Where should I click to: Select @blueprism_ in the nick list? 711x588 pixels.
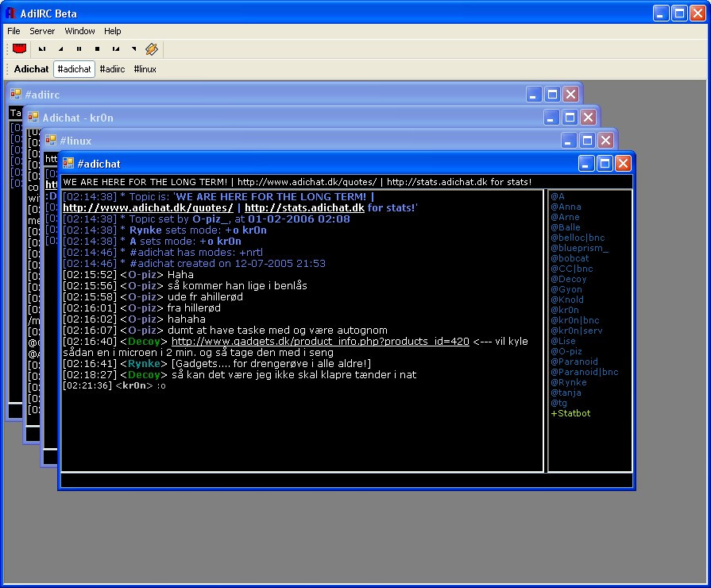point(579,248)
